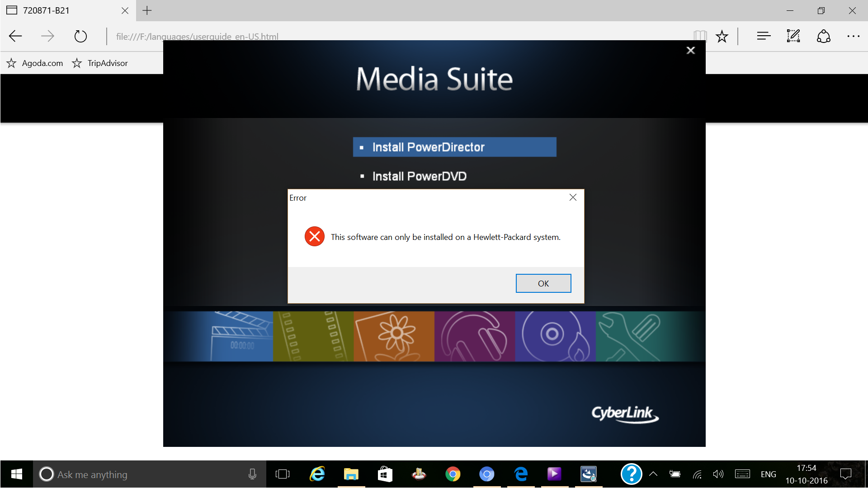Close the Error dialog with X
The image size is (868, 488).
573,197
